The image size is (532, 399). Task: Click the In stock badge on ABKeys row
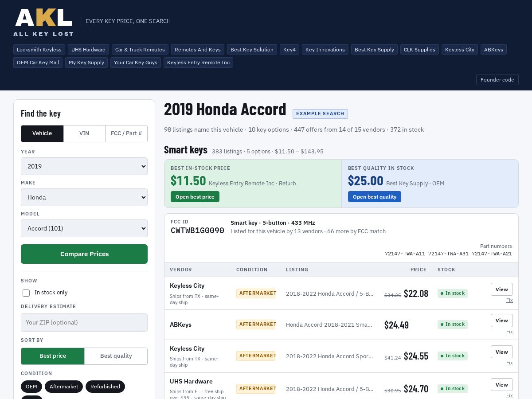point(453,325)
